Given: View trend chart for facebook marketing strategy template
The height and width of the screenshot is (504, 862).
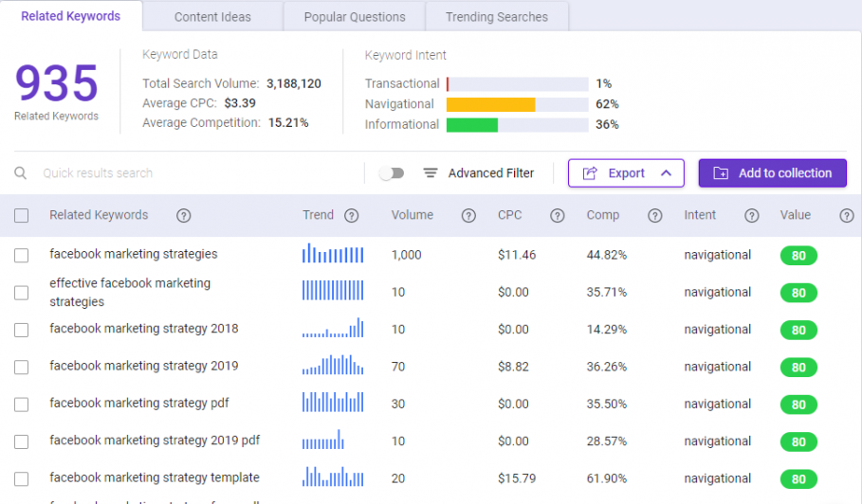Looking at the screenshot, I should (x=333, y=477).
